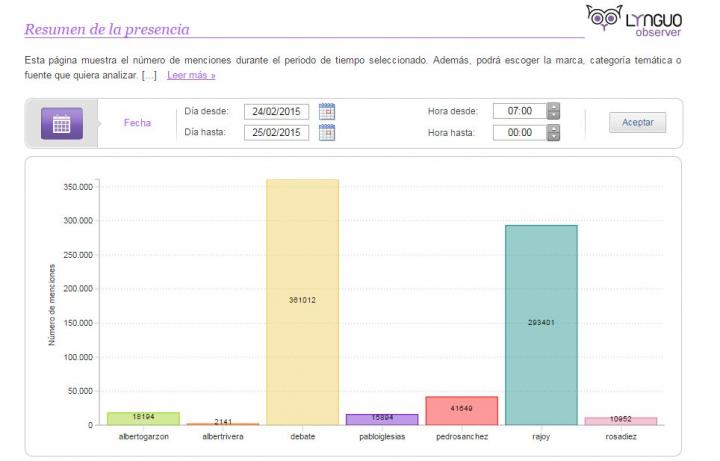Open the Hora hasta time spinner
This screenshot has width=720, height=461.
pyautogui.click(x=554, y=132)
